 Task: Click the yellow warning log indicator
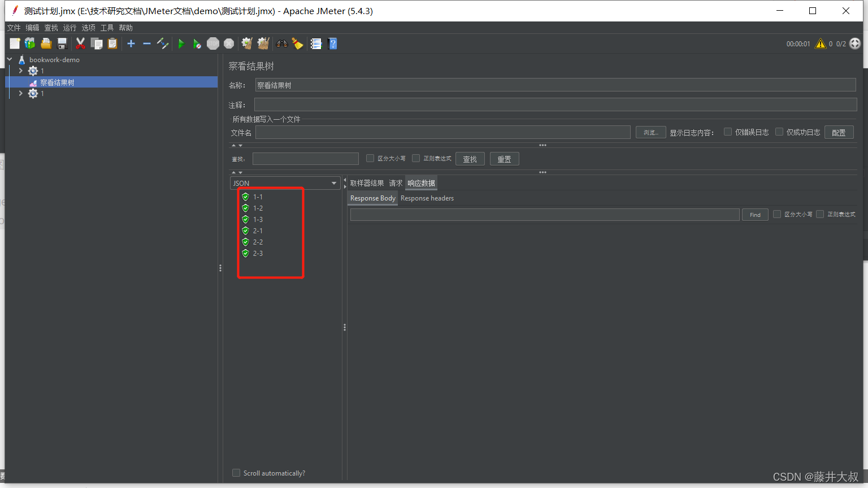click(x=821, y=43)
